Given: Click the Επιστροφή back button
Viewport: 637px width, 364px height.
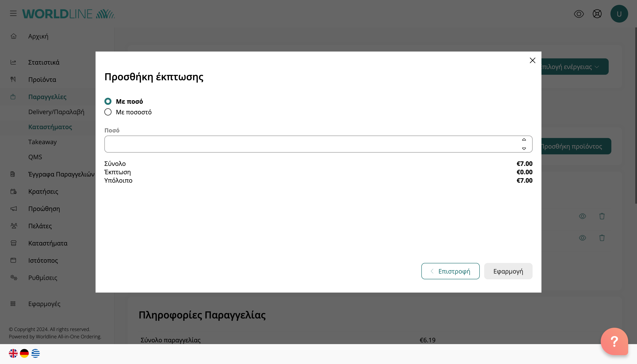Looking at the screenshot, I should [x=450, y=271].
